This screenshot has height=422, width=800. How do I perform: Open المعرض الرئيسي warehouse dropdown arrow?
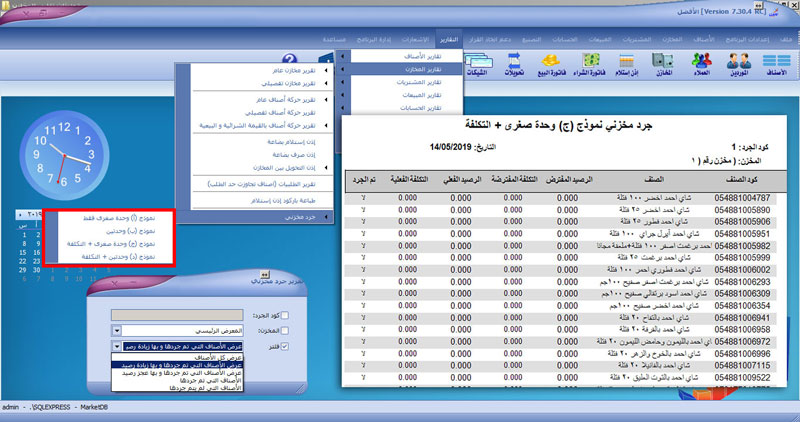[116, 331]
